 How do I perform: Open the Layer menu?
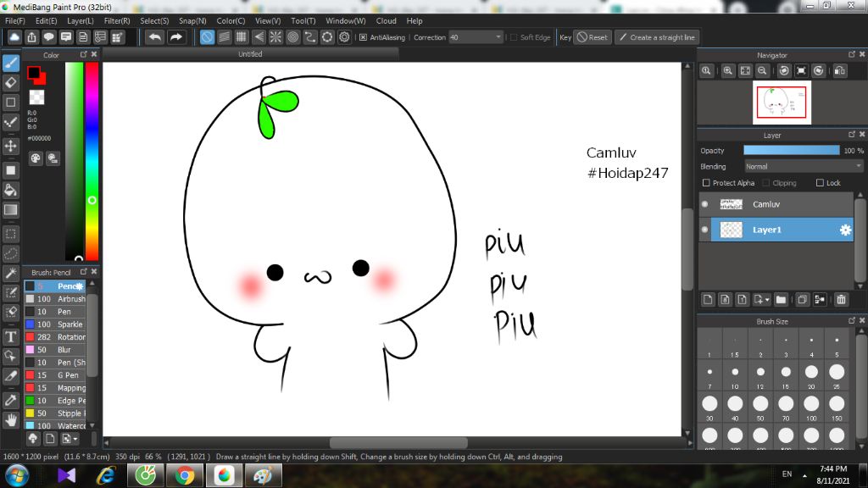[x=81, y=20]
